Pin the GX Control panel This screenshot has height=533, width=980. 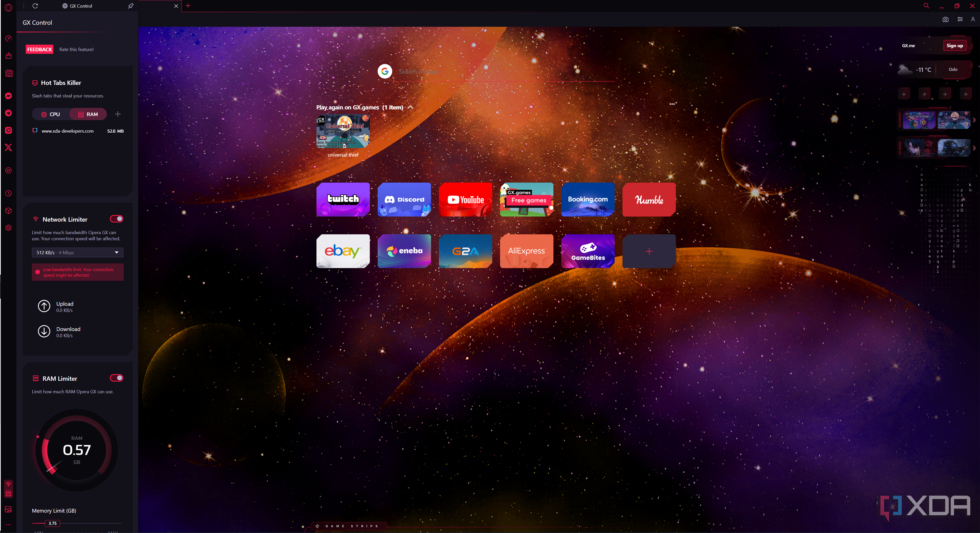(131, 6)
